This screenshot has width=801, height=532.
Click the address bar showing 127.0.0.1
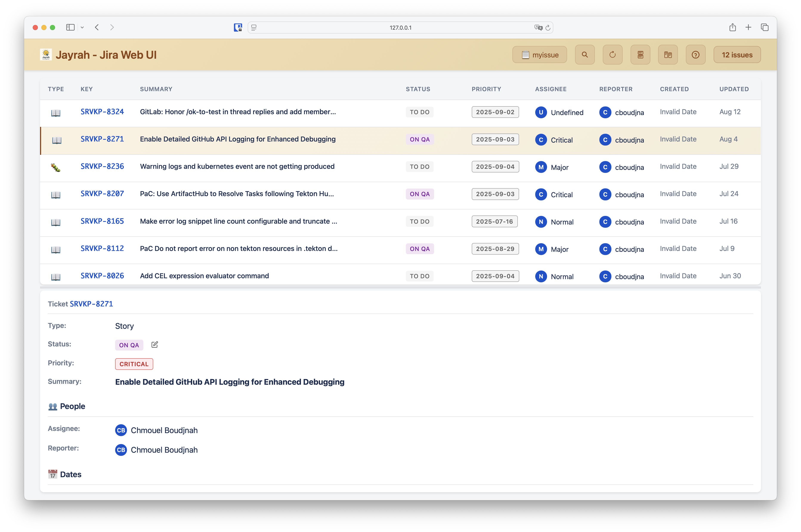click(x=400, y=28)
